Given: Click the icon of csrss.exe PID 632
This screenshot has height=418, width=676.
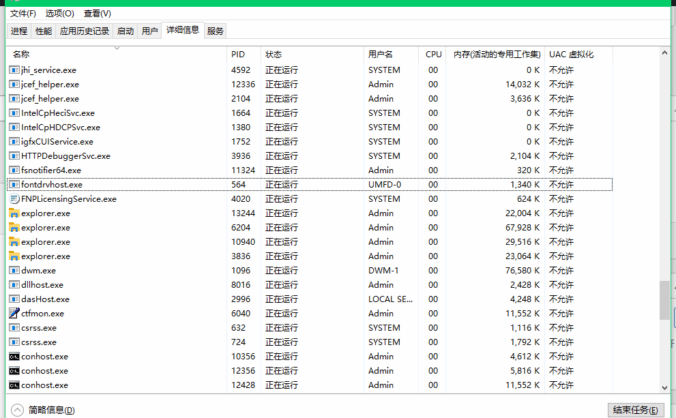Looking at the screenshot, I should [x=14, y=328].
